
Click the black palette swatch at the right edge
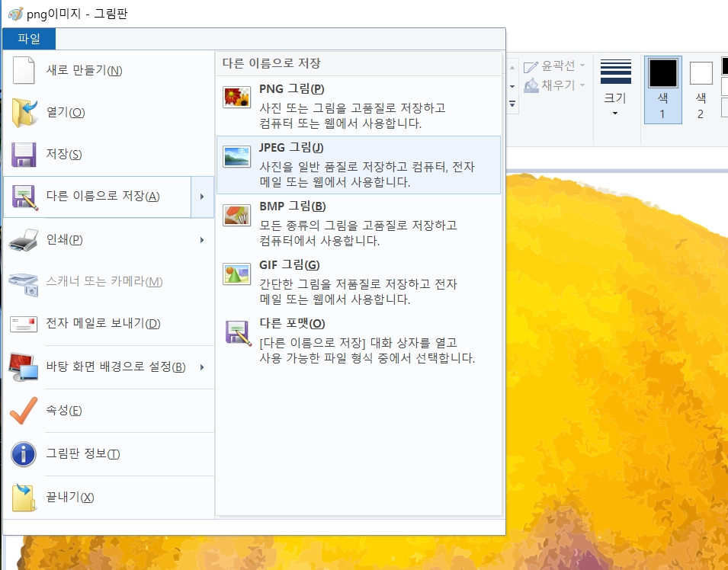(x=725, y=66)
